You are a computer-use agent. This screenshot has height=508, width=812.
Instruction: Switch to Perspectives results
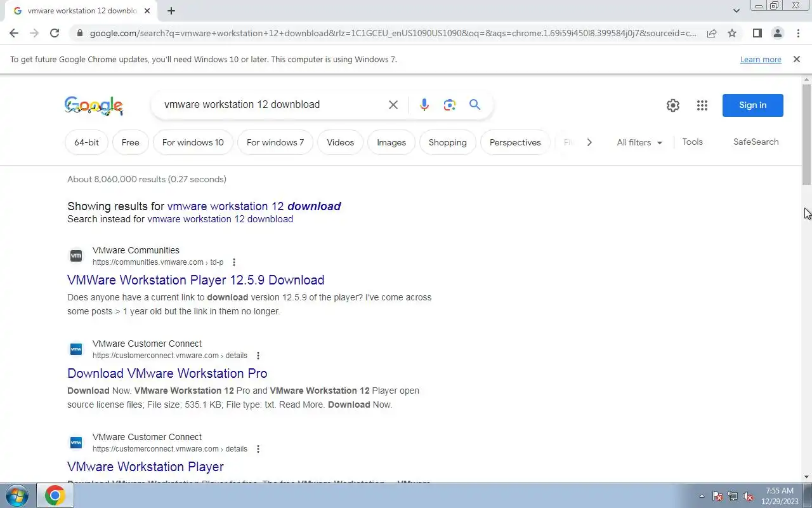coord(515,142)
